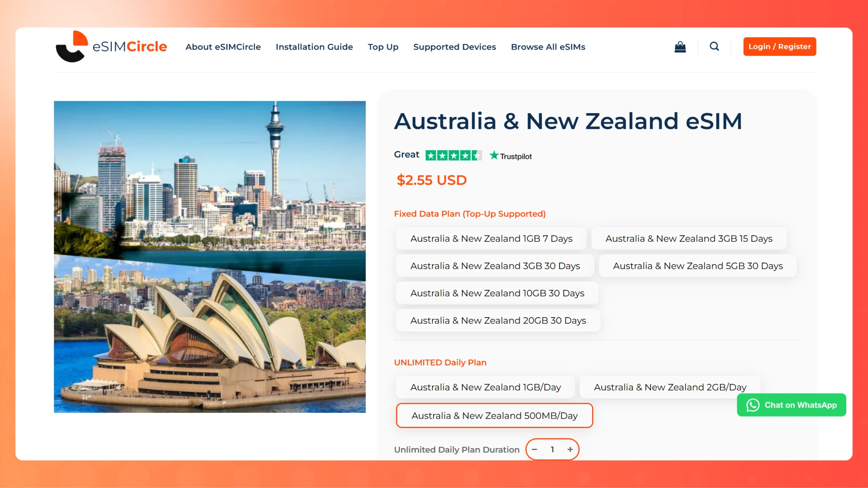Viewport: 868px width, 488px height.
Task: Select the 3GB 15 Days plan
Action: [x=689, y=239]
